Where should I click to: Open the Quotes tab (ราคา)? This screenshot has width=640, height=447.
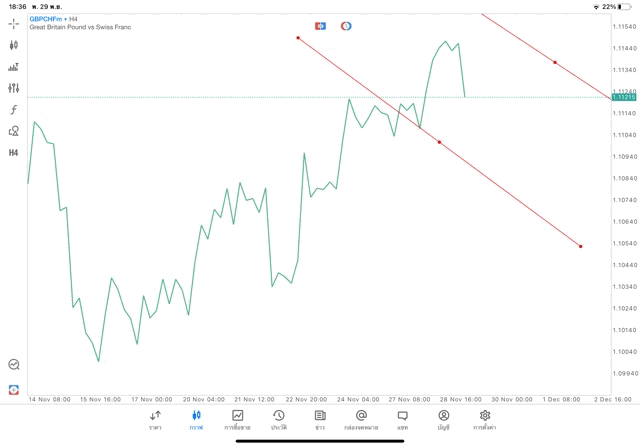pyautogui.click(x=155, y=419)
